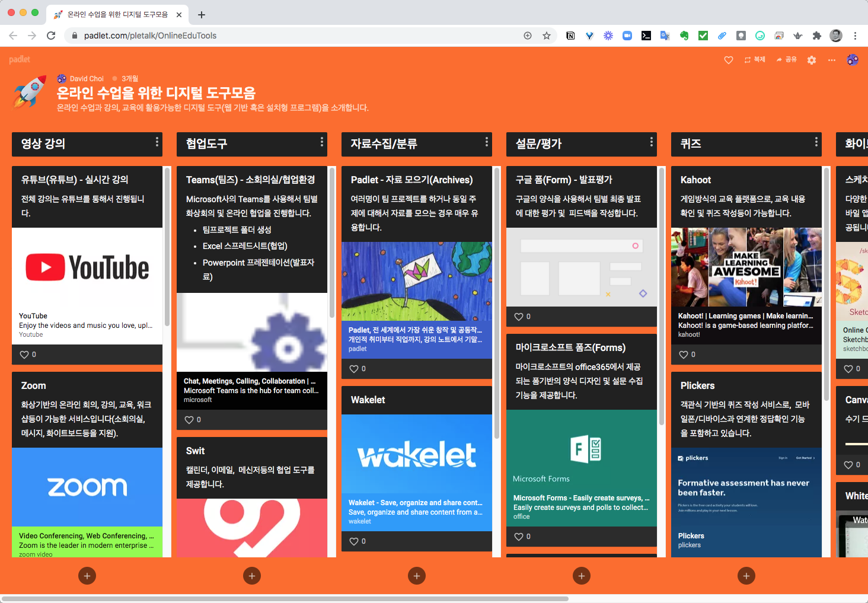Open the browser extensions puzzle icon
Screen dimensions: 868x603
pyautogui.click(x=817, y=36)
